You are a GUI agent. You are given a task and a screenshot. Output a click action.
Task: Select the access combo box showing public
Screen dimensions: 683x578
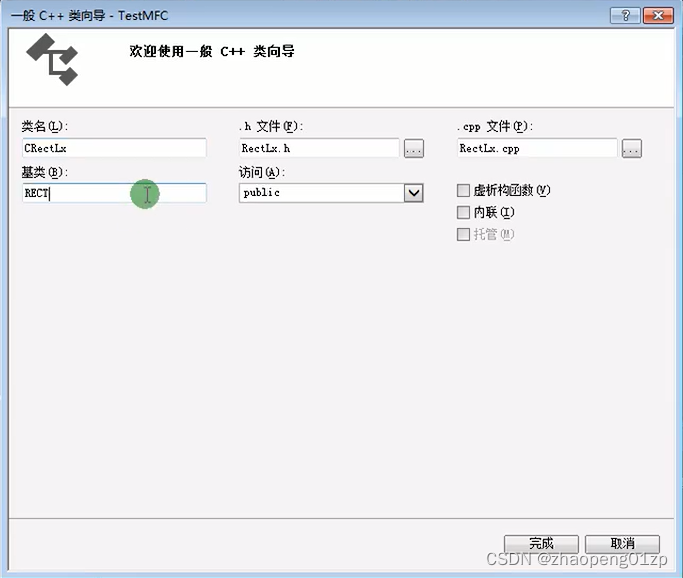(x=331, y=193)
